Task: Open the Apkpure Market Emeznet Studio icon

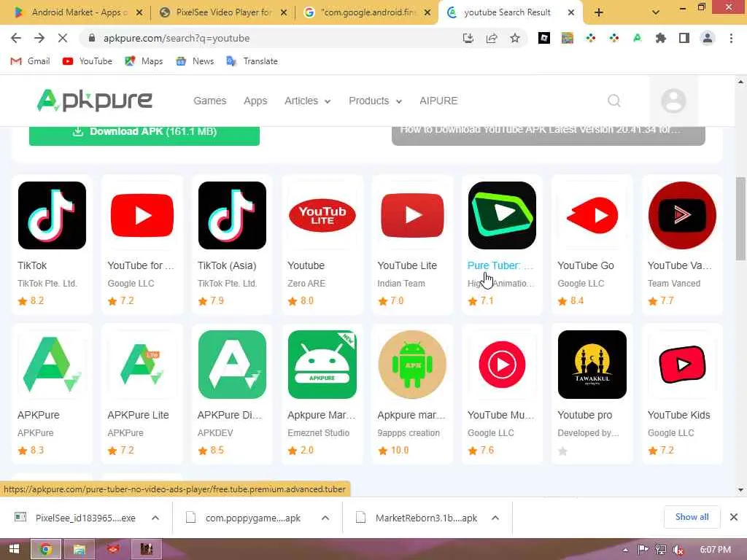Action: [x=322, y=365]
